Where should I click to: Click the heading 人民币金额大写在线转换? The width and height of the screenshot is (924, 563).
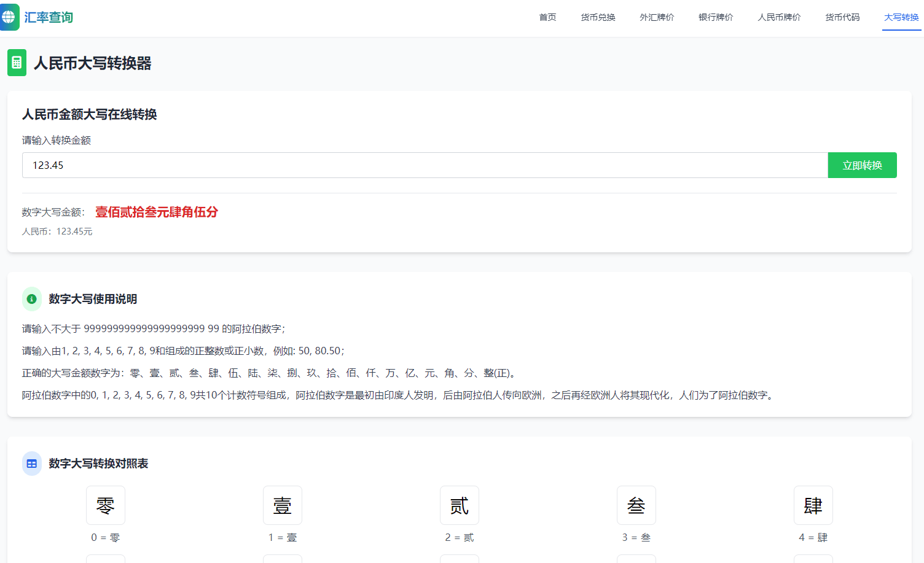(x=90, y=114)
